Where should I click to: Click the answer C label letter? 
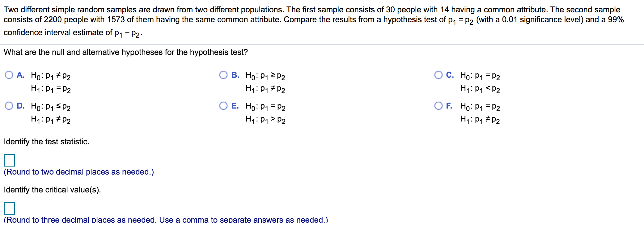450,75
